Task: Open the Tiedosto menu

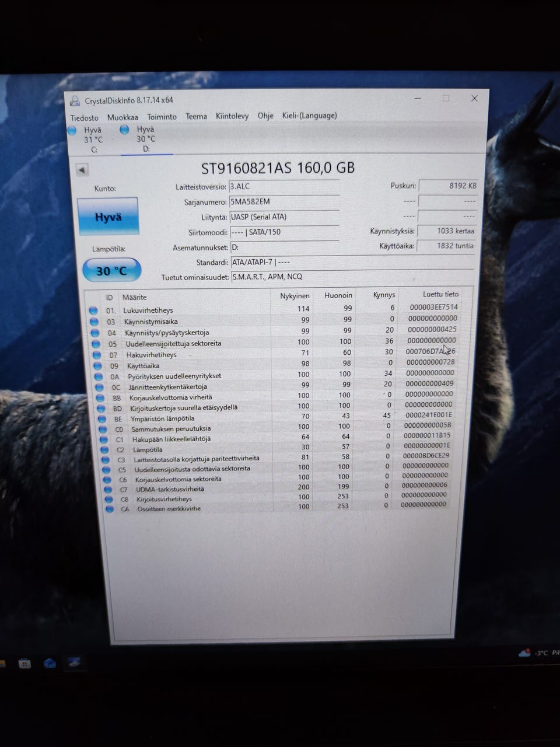Action: tap(85, 117)
